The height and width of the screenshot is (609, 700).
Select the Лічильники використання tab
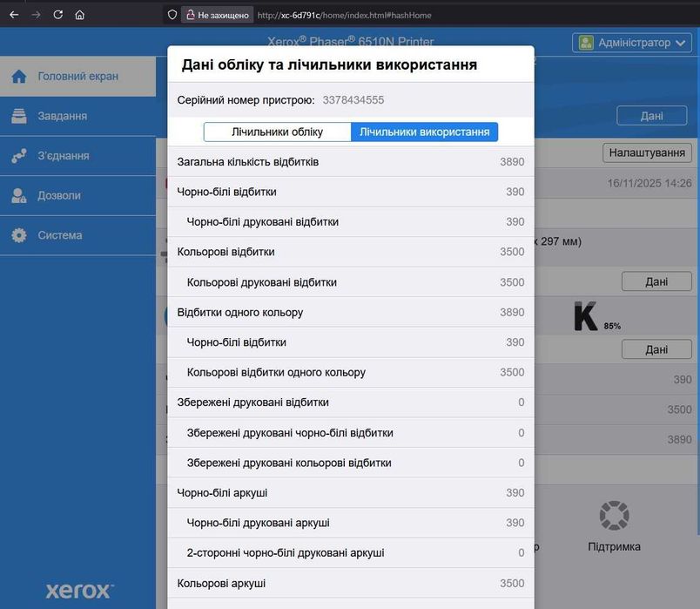(425, 132)
